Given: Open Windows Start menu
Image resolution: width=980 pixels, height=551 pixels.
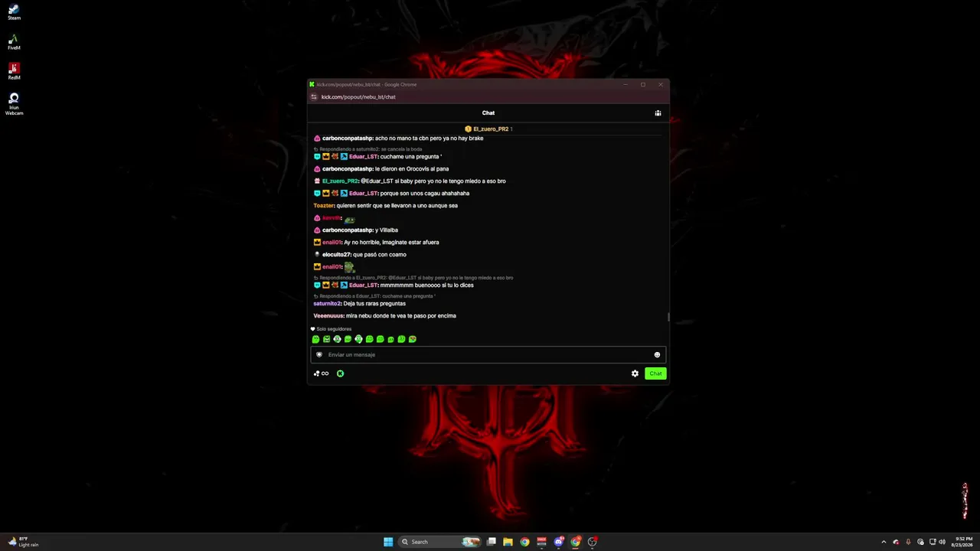Looking at the screenshot, I should click(x=388, y=542).
